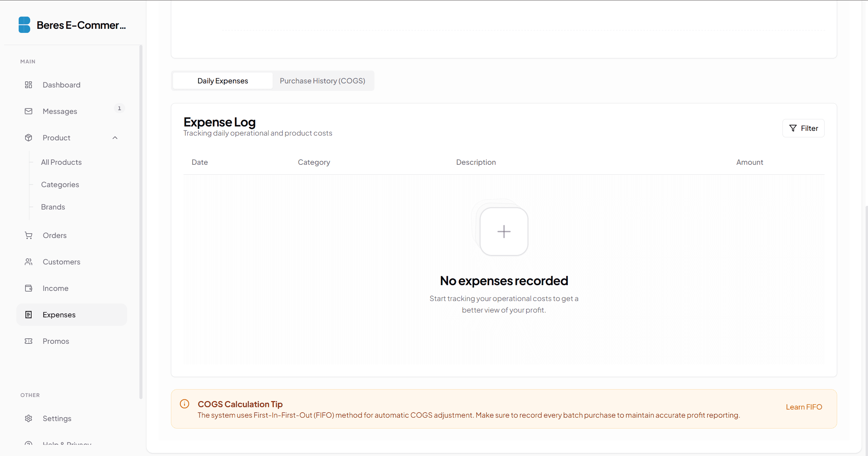Click the Dashboard grid icon
The width and height of the screenshot is (868, 456).
(x=28, y=85)
